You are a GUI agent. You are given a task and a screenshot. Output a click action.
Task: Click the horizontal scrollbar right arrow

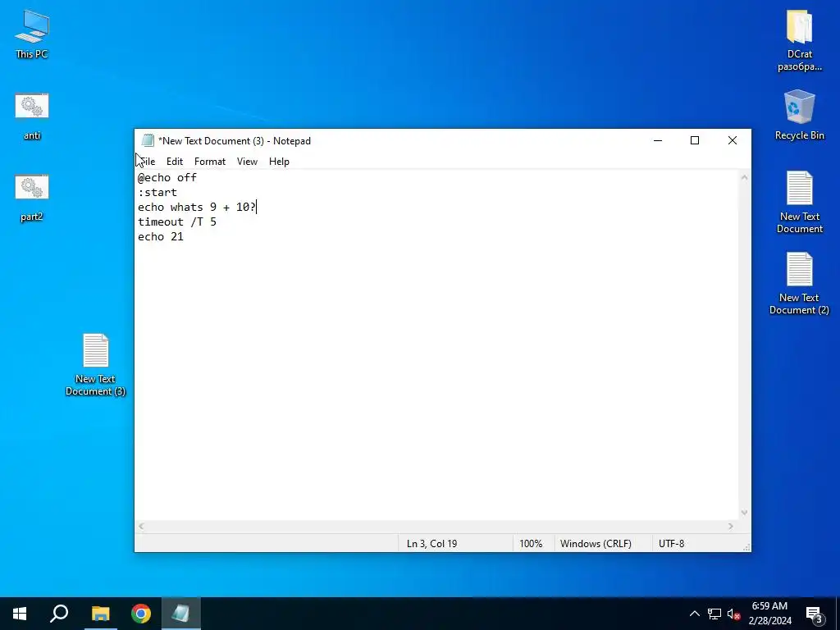[731, 526]
